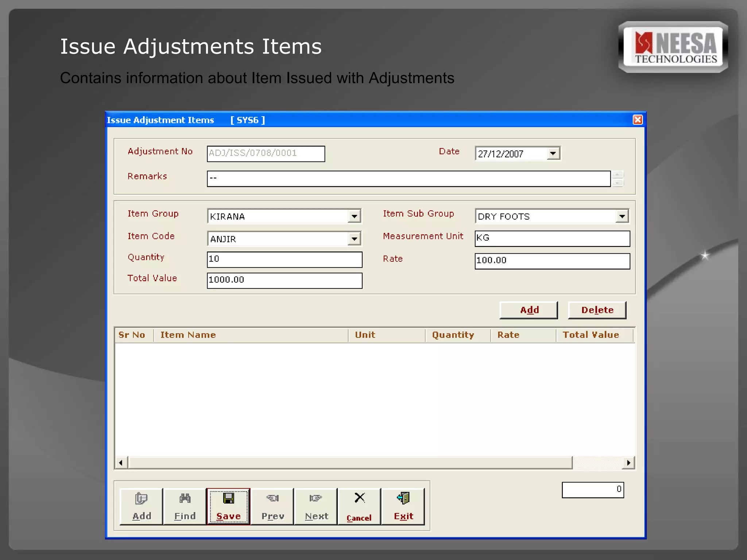Open Find with the binoculars button

(x=185, y=506)
